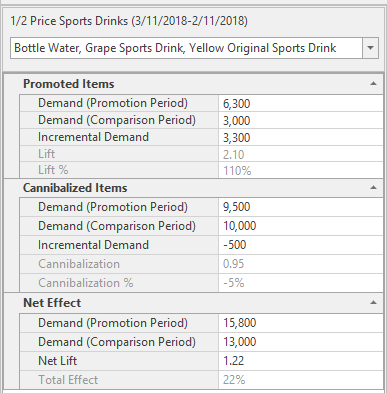
Task: Click the Total Effect value 22%
Action: tap(234, 380)
